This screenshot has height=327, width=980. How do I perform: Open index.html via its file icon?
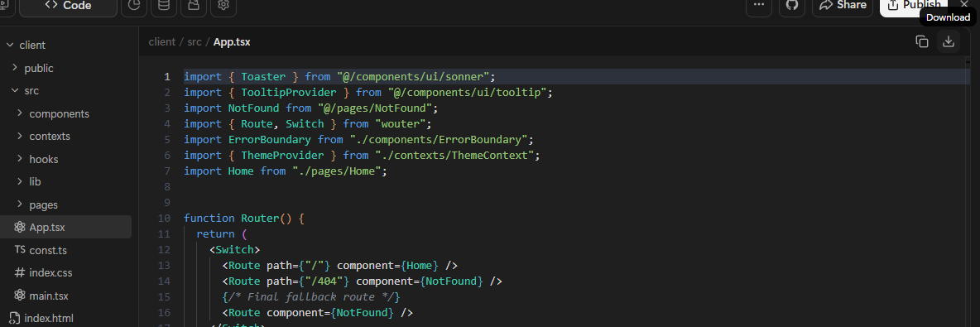point(14,318)
